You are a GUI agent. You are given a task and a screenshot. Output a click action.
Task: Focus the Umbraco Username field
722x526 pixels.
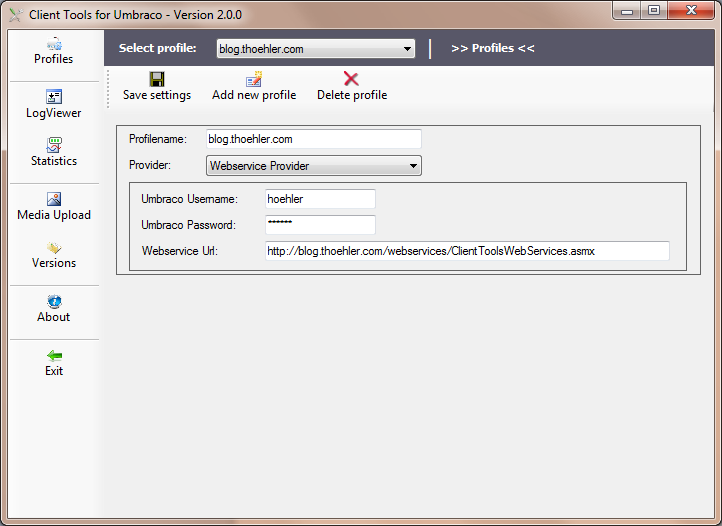click(x=320, y=199)
